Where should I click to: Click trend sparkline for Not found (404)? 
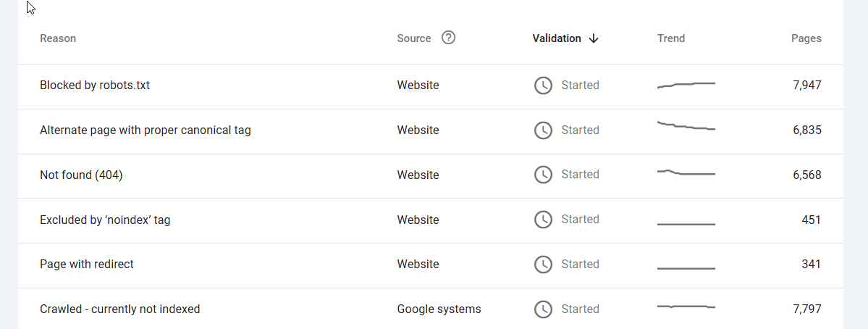coord(686,172)
